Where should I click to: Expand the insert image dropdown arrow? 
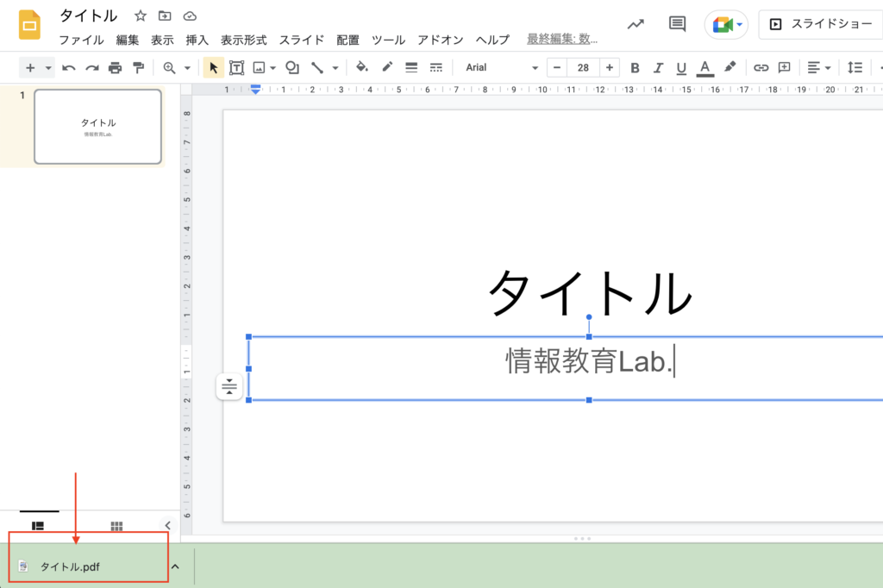coord(273,68)
